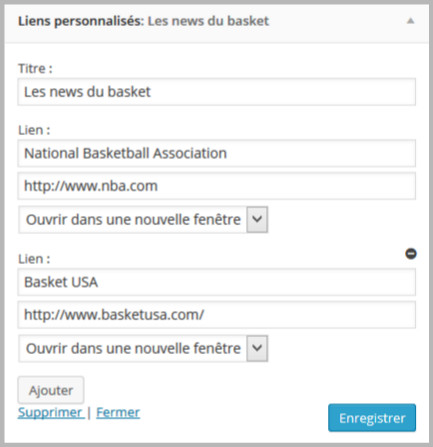Click the Basket USA link name field
This screenshot has height=447, width=433.
pyautogui.click(x=217, y=282)
